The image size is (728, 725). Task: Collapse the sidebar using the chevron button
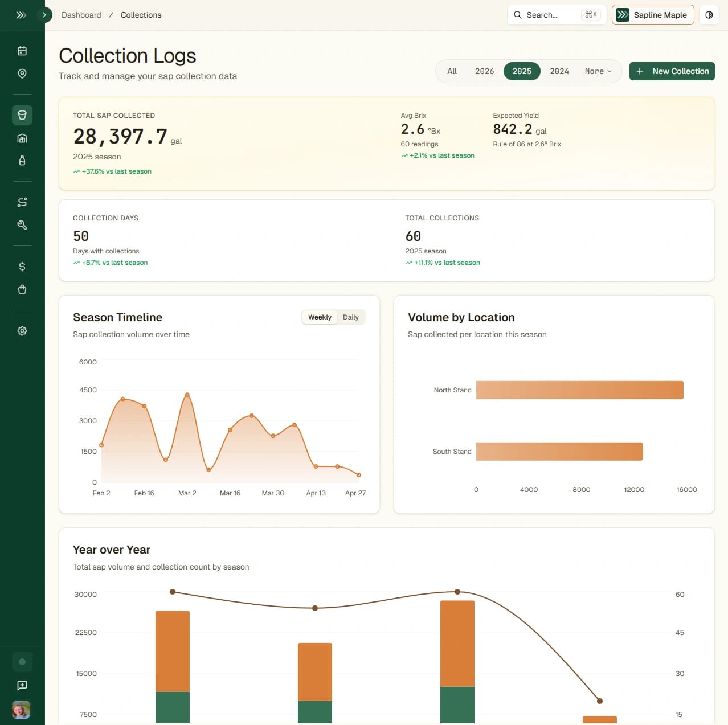click(44, 15)
